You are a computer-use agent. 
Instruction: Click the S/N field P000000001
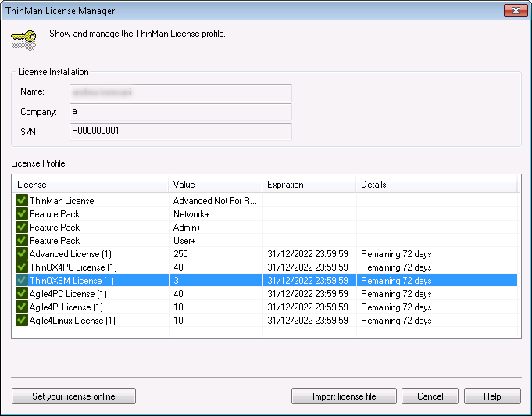[x=180, y=131]
